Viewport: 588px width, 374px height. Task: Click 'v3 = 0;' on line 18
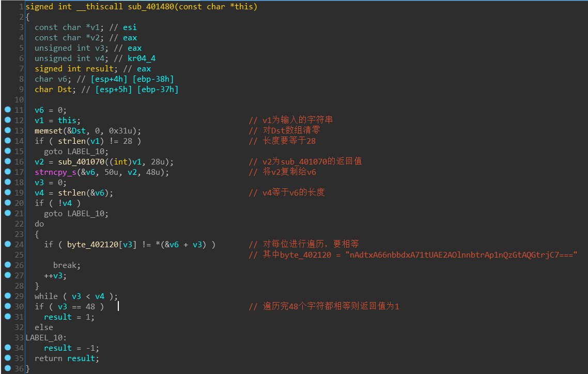point(51,183)
